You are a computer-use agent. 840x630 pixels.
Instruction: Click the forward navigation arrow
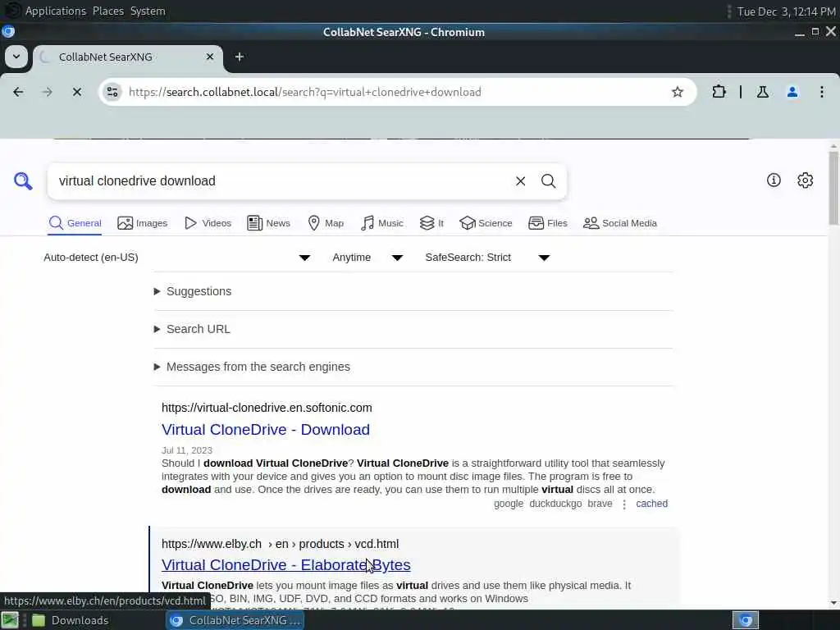coord(47,92)
